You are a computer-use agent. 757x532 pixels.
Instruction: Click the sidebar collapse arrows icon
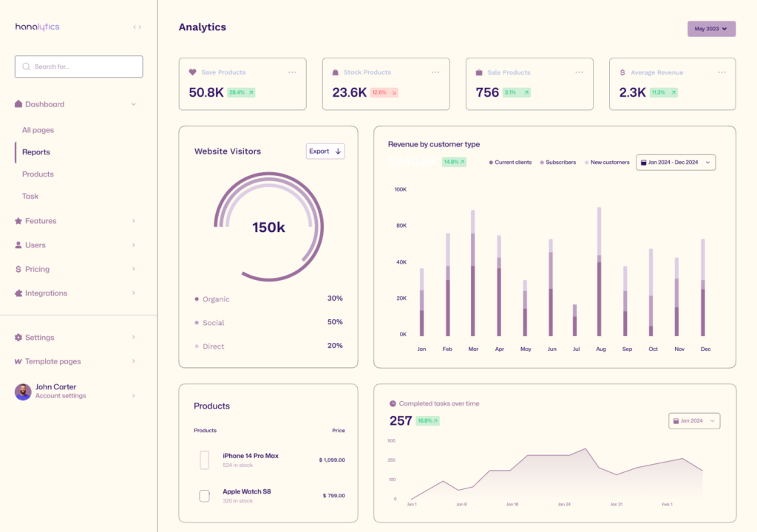(x=137, y=27)
